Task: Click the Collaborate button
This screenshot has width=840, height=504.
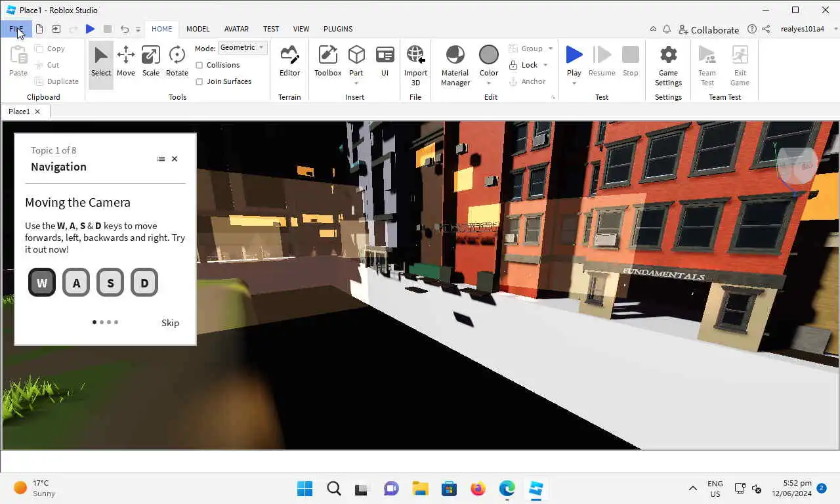Action: click(x=709, y=30)
